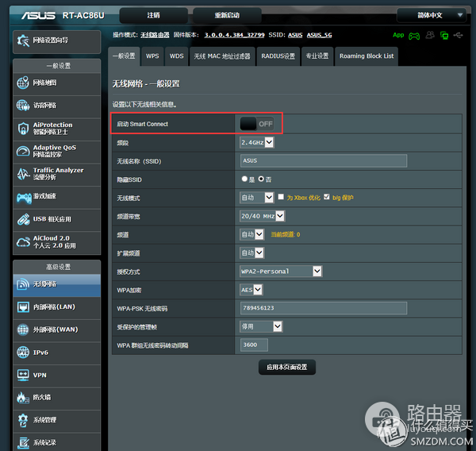Open the 网络地图 network map icon
Image resolution: width=476 pixels, height=451 pixels.
pyautogui.click(x=22, y=83)
